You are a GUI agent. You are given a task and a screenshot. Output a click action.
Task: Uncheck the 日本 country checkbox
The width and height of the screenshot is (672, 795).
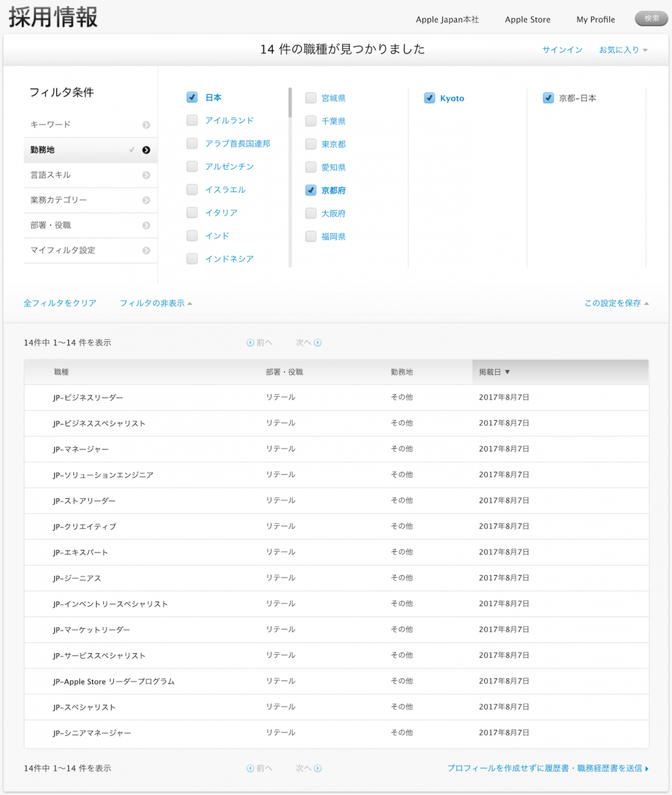click(192, 97)
